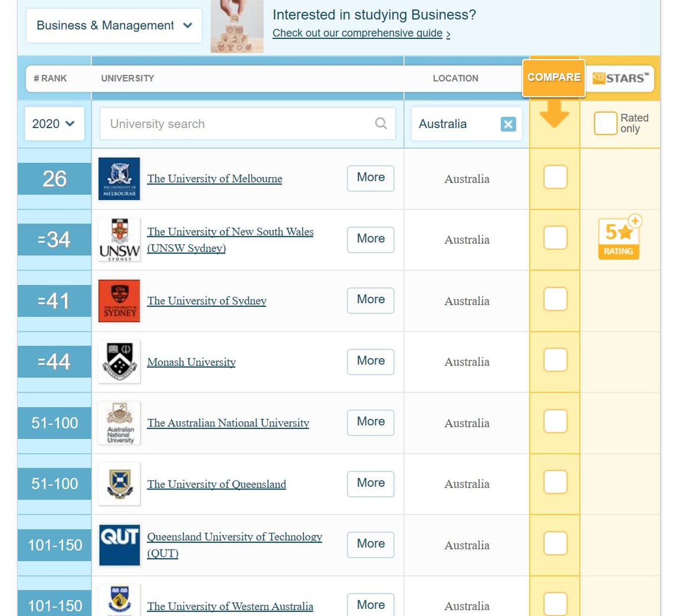Click the University of Queensland logo
This screenshot has height=616, width=676.
tap(119, 484)
